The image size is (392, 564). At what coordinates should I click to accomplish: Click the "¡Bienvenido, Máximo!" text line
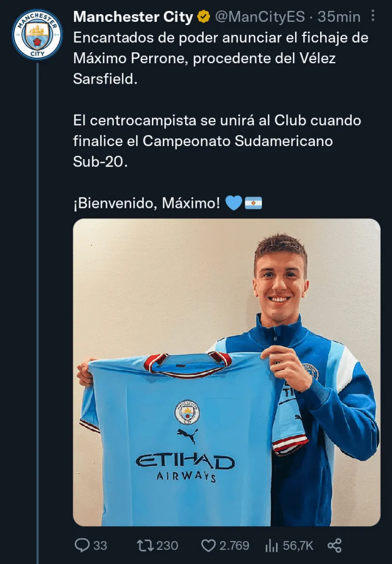tap(146, 203)
